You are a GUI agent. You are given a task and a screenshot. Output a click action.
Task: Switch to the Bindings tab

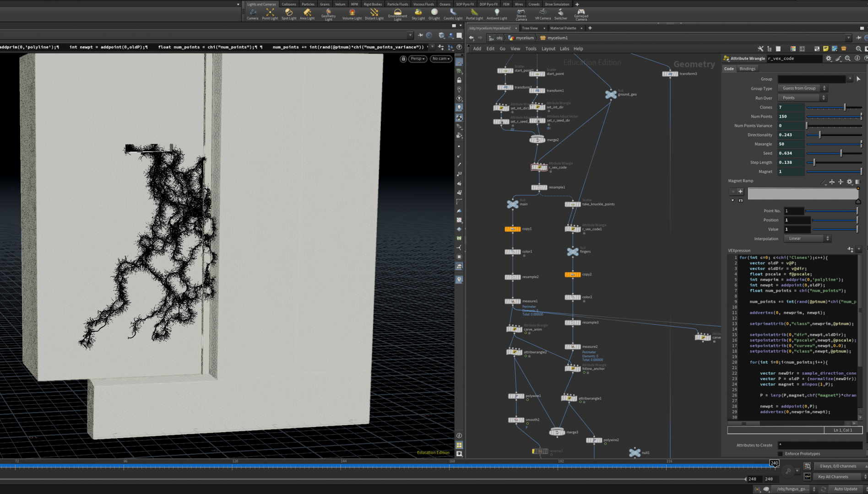click(747, 69)
